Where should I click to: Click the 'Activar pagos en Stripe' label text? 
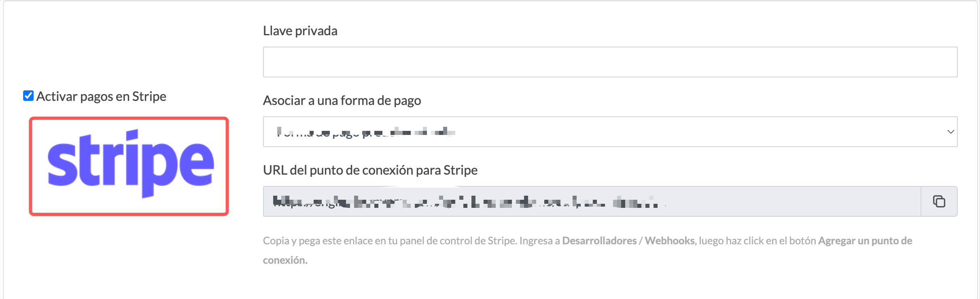(101, 96)
